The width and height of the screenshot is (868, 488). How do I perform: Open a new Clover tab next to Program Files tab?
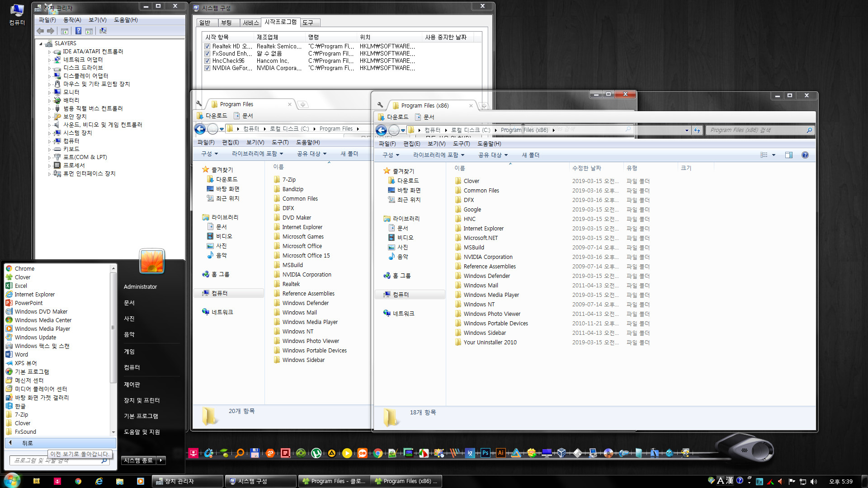tap(303, 104)
